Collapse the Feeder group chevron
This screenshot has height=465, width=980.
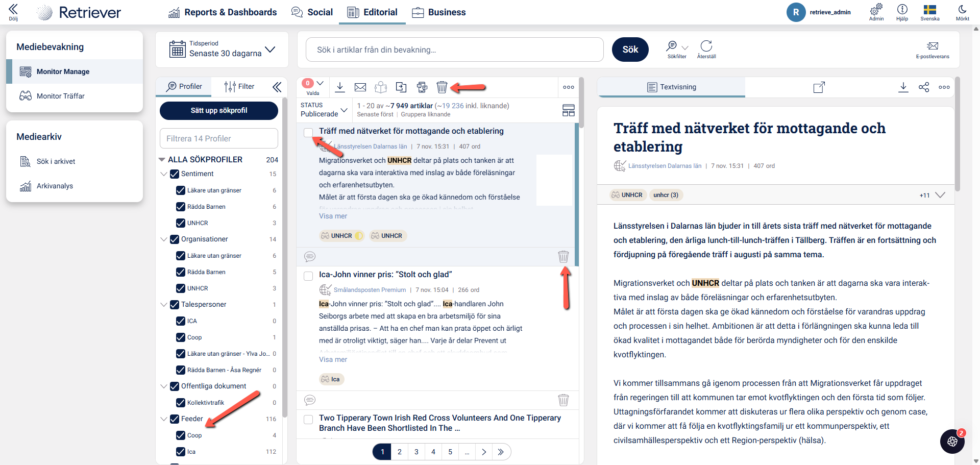[x=164, y=419]
